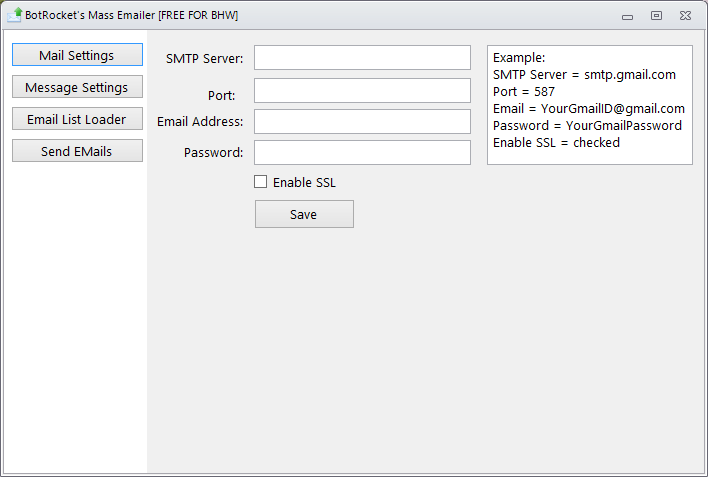Close the Mass Emailer window
The width and height of the screenshot is (708, 477).
tap(685, 15)
